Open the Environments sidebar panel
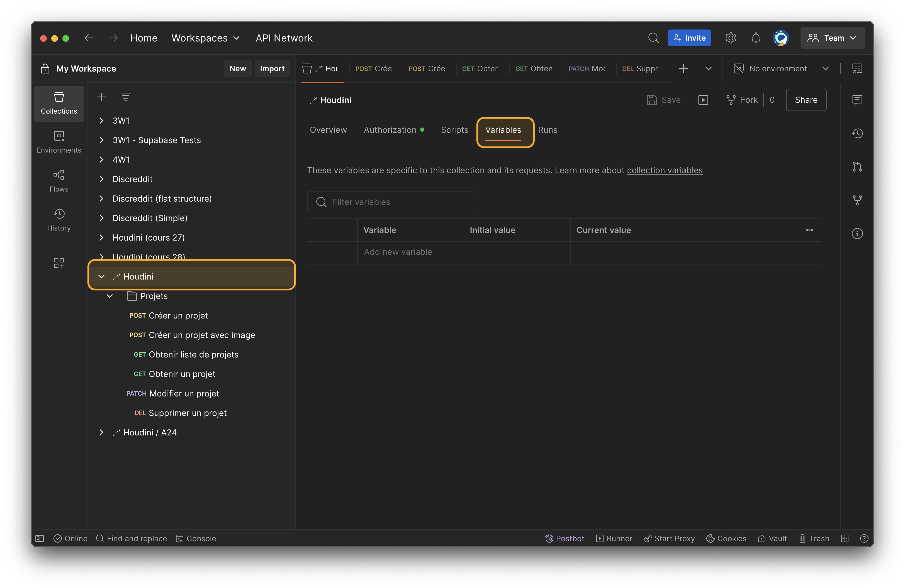 59,142
